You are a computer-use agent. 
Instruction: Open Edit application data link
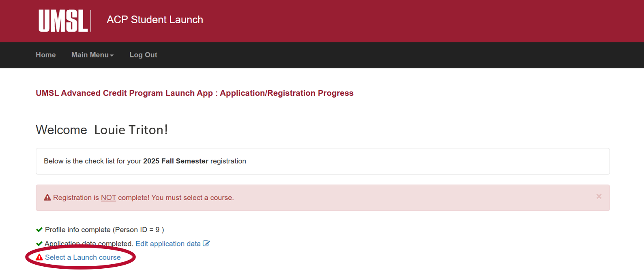(168, 244)
